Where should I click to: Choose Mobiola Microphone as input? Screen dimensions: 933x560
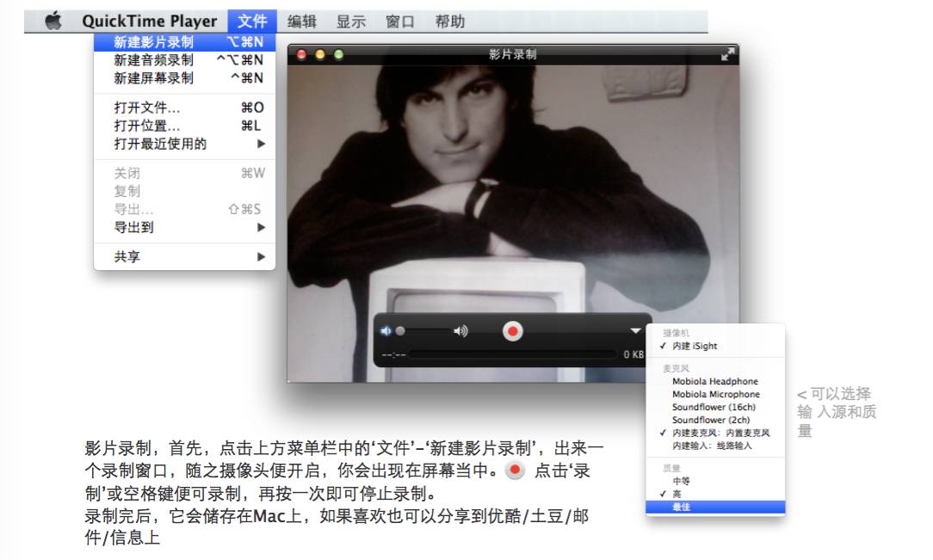point(715,394)
